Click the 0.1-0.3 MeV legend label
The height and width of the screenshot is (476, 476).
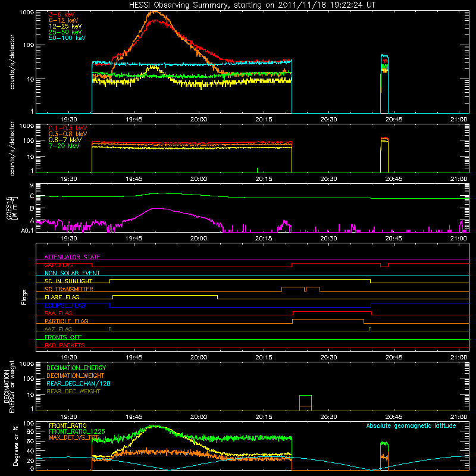[x=68, y=128]
